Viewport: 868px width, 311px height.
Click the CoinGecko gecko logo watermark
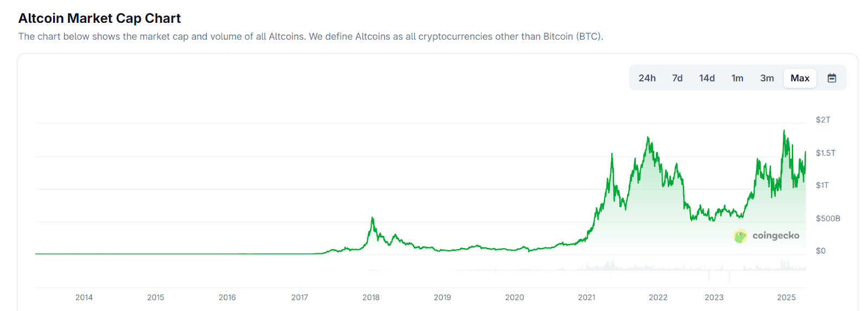pyautogui.click(x=740, y=236)
